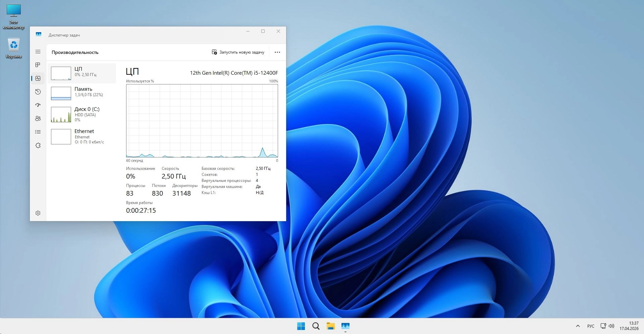Screen dimensions: 644x334
Task: Click the 'Кэш L1:' label
Action: pyautogui.click(x=209, y=193)
